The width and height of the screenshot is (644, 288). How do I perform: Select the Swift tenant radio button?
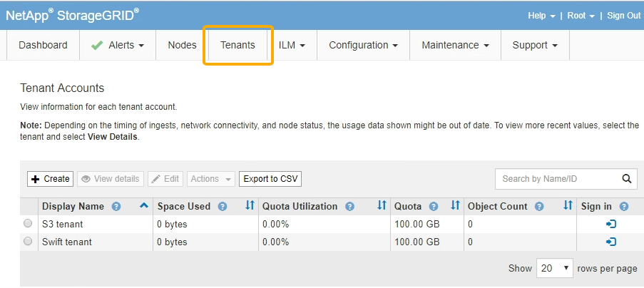(x=28, y=242)
